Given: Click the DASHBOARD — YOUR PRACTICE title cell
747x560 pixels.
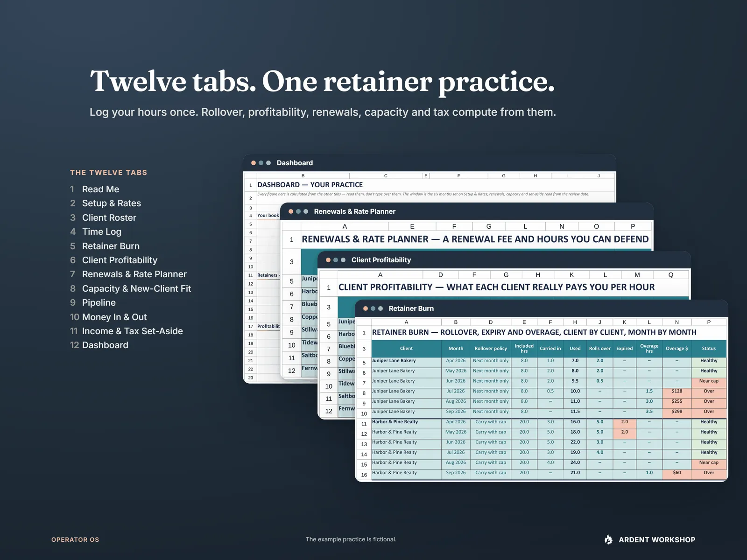Looking at the screenshot, I should [435, 185].
